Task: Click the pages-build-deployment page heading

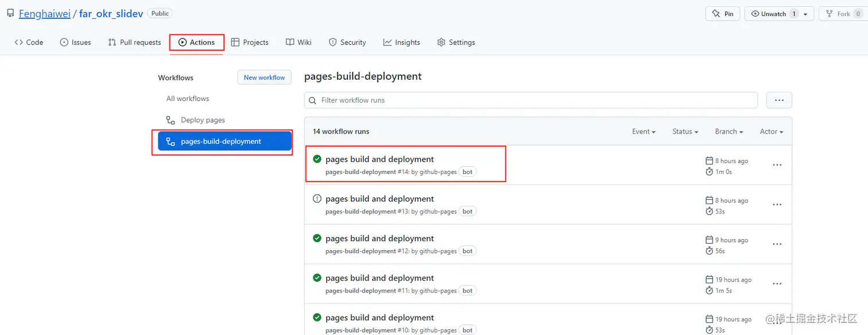Action: pos(363,76)
